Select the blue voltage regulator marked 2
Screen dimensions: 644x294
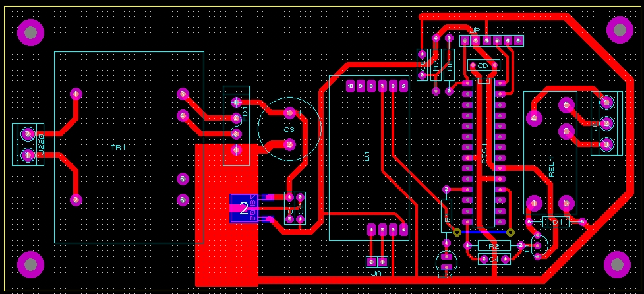pos(244,208)
